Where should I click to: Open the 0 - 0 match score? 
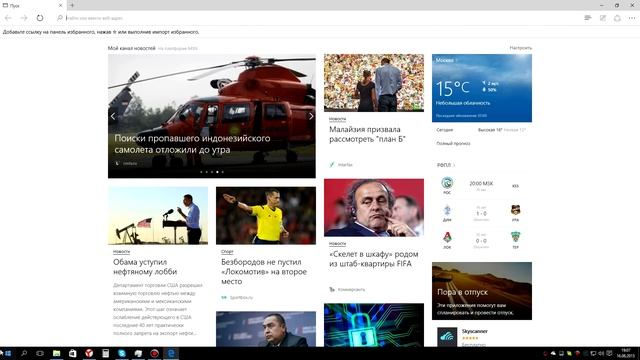tap(481, 241)
